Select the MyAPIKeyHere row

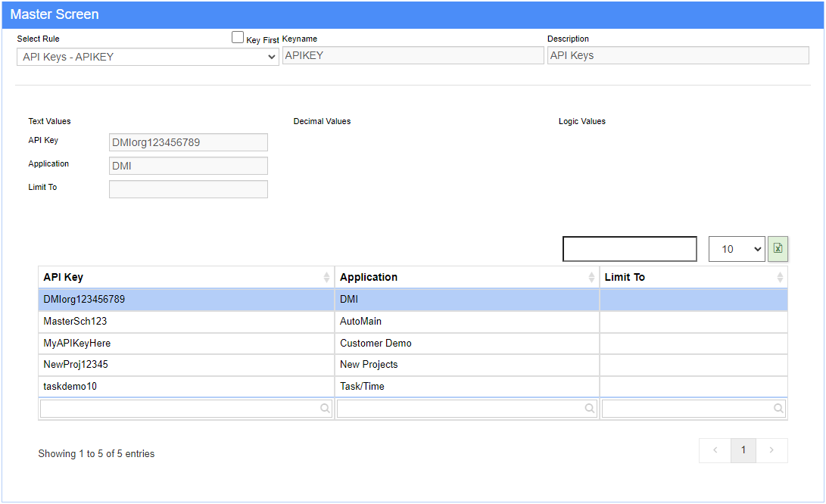[185, 344]
